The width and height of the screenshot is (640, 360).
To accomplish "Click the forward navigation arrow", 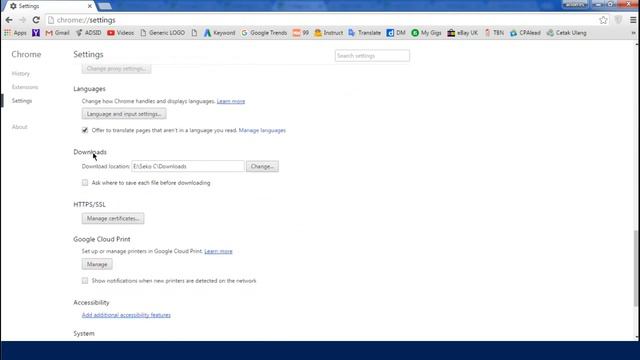I will click(22, 20).
